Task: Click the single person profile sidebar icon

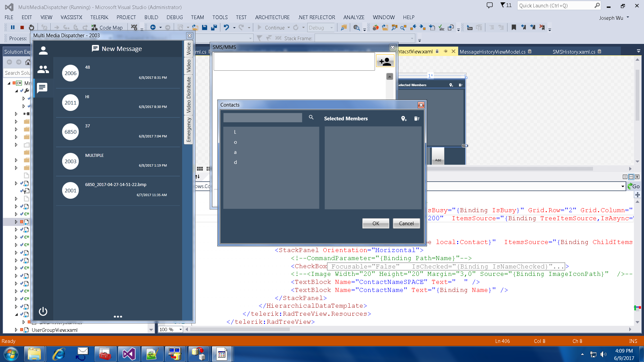Action: (x=43, y=51)
